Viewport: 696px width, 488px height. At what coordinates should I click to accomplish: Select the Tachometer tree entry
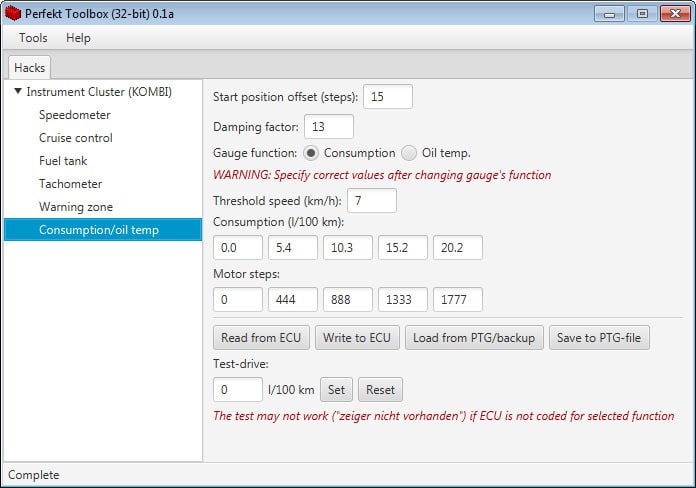(x=70, y=184)
